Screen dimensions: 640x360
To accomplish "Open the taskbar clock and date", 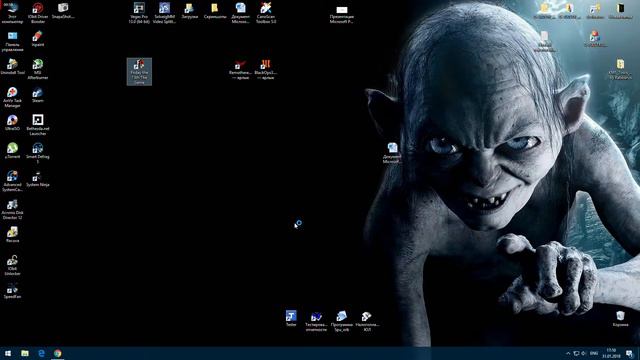I will pos(611,353).
